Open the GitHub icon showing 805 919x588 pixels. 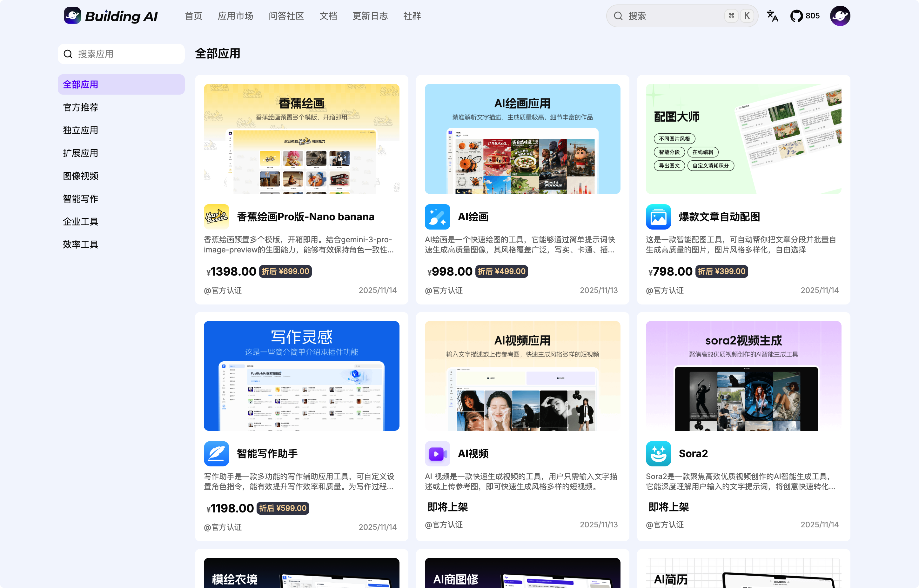click(805, 16)
